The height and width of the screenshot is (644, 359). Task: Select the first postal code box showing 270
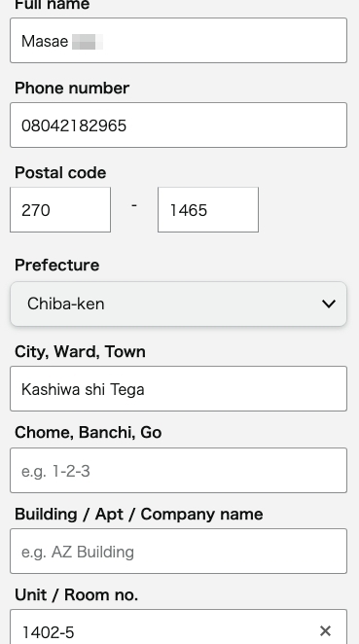pos(60,210)
